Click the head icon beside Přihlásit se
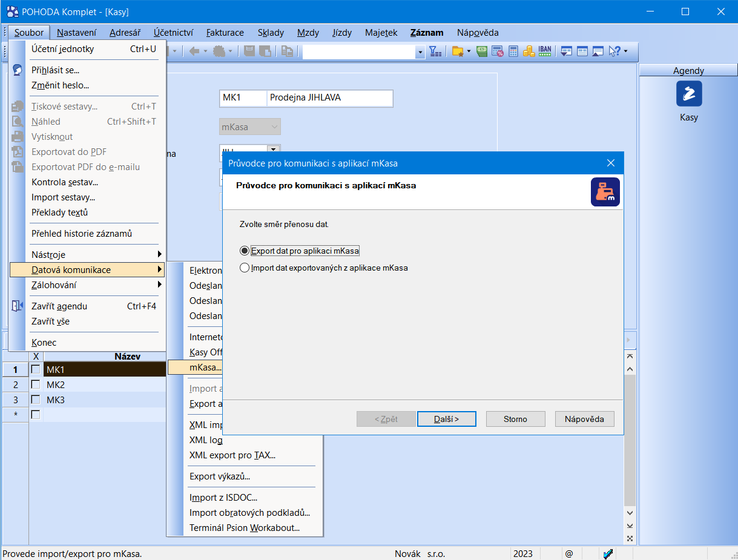 click(18, 70)
